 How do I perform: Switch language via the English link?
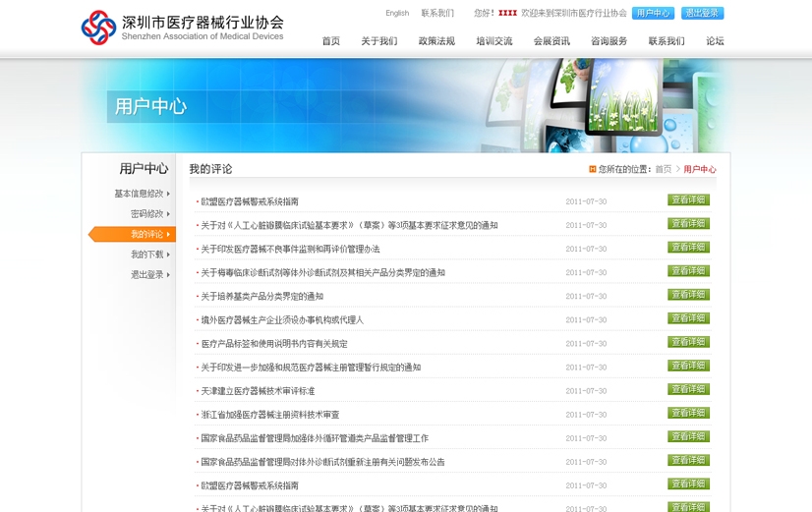[397, 14]
